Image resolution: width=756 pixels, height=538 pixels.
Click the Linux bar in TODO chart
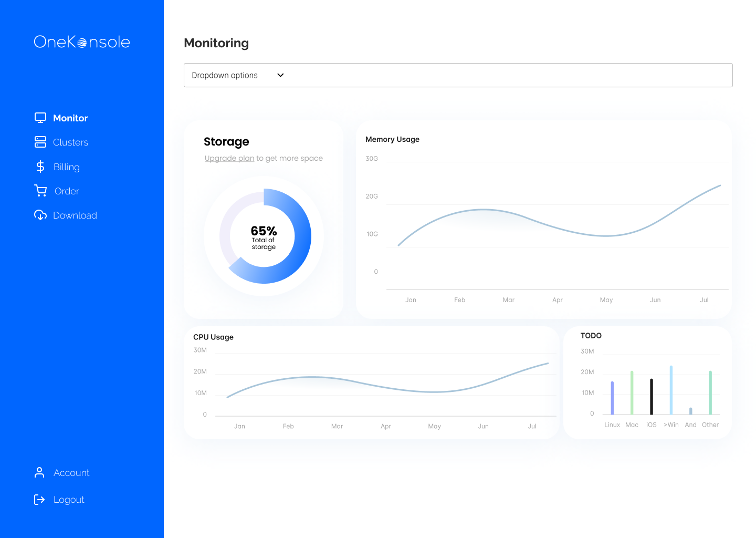[612, 398]
